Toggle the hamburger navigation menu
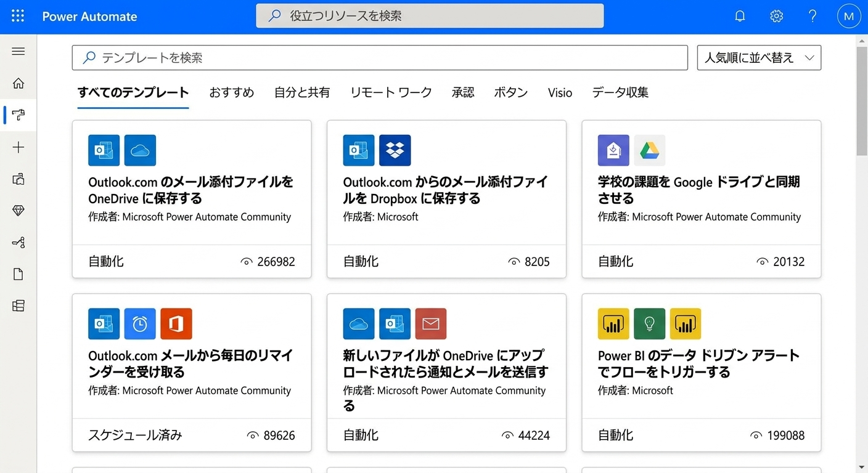 [x=18, y=51]
